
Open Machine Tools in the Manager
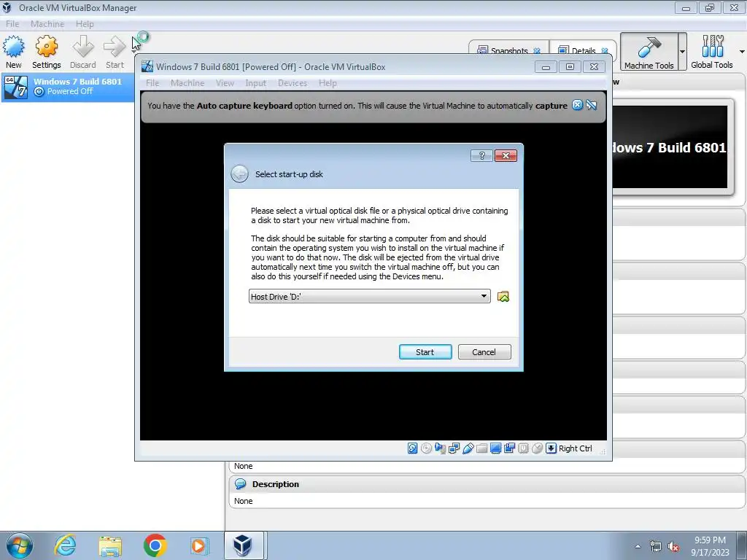click(x=649, y=52)
